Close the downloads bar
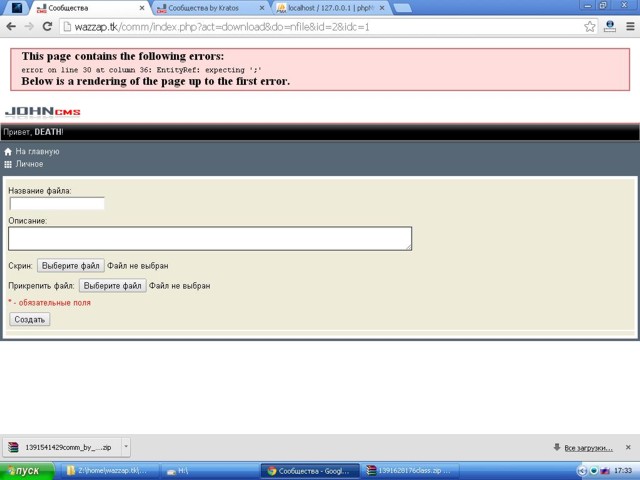 pos(628,447)
